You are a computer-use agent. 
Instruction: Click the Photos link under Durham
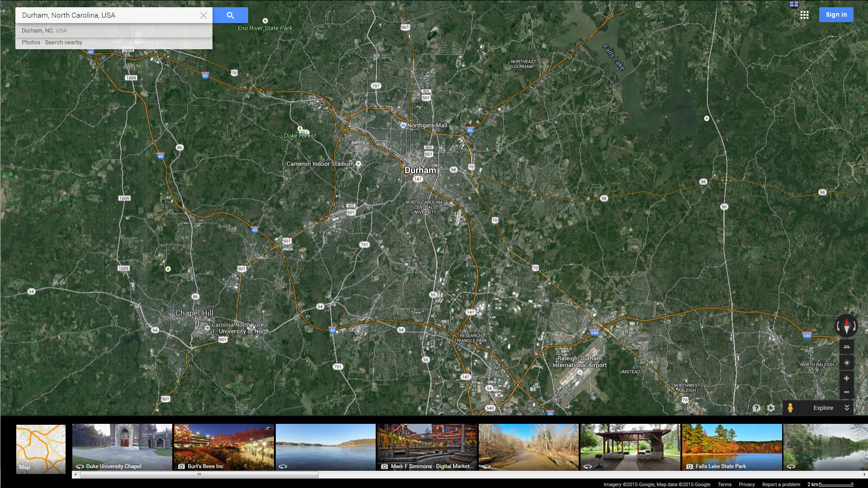coord(31,42)
